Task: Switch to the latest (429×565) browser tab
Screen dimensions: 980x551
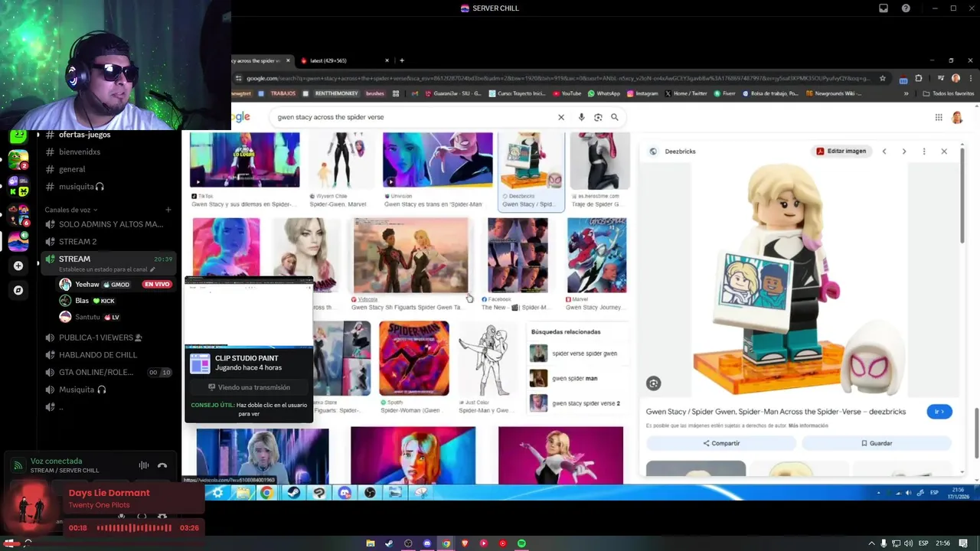Action: tap(343, 60)
